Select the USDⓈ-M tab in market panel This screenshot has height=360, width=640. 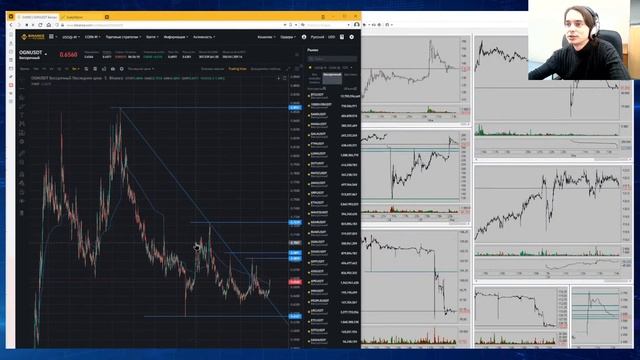coord(320,67)
